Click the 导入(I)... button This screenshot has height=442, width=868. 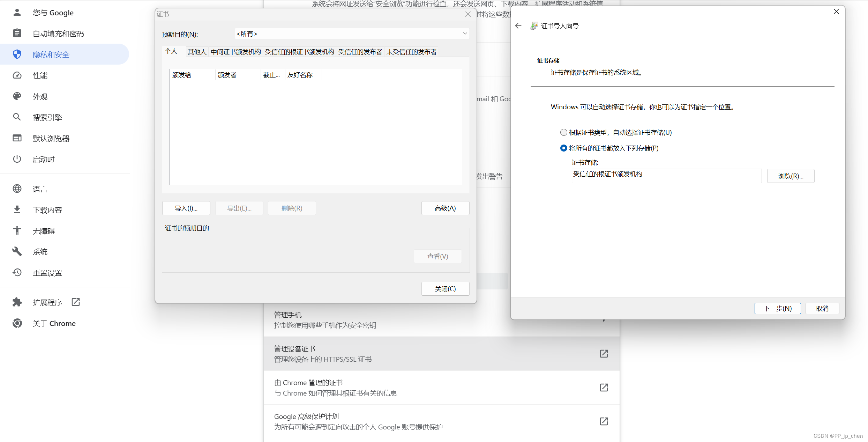coord(186,208)
